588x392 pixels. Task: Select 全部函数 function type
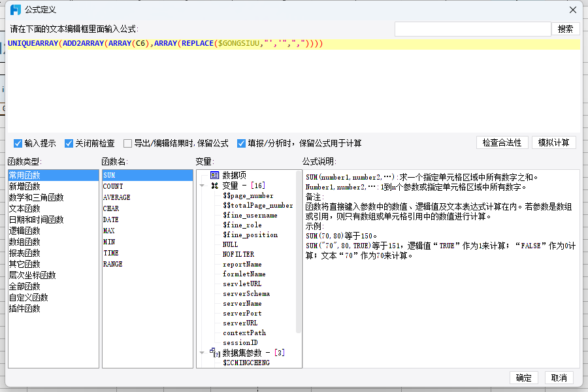click(54, 286)
